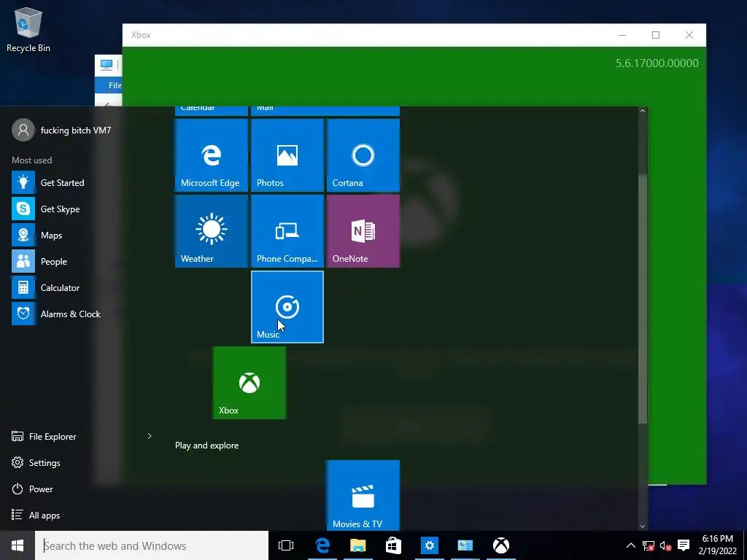Viewport: 747px width, 560px height.
Task: Open Task View from taskbar
Action: tap(286, 545)
